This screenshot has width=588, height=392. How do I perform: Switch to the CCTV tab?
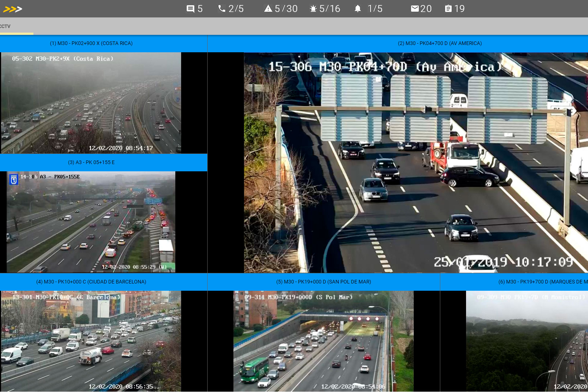[x=5, y=26]
